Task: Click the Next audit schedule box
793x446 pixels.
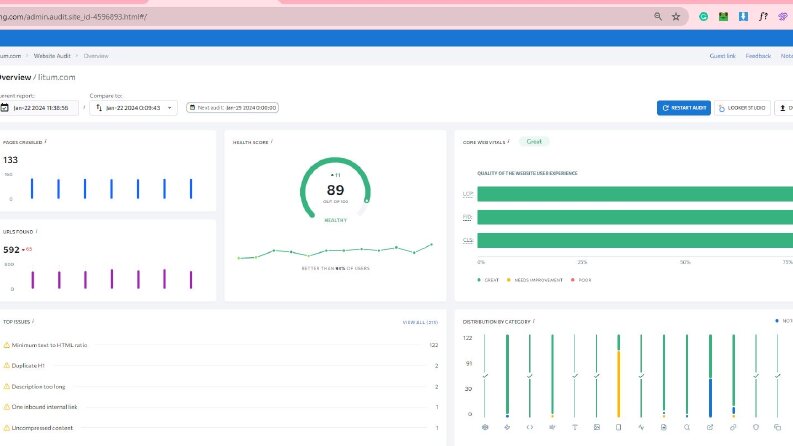Action: (x=233, y=108)
